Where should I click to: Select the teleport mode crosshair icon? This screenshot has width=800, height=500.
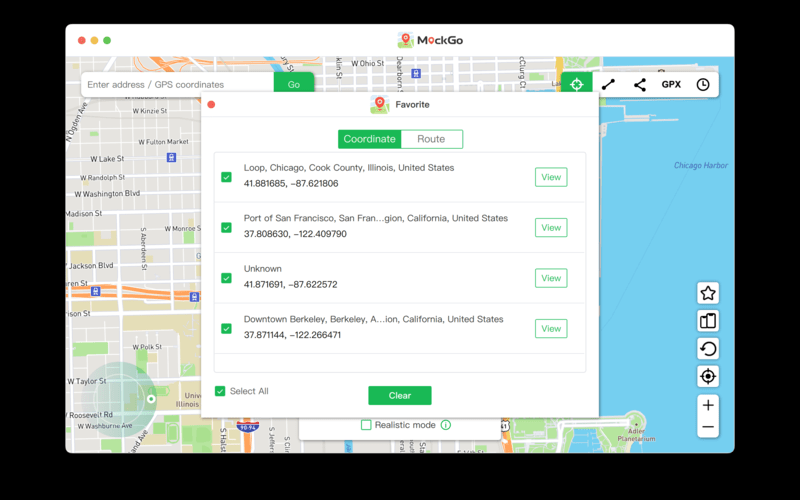tap(577, 84)
